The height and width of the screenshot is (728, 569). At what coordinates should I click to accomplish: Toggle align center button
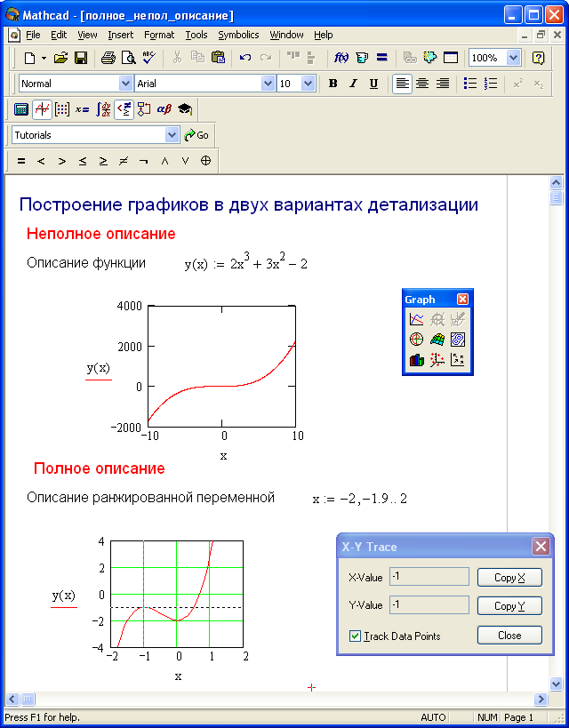pos(422,84)
